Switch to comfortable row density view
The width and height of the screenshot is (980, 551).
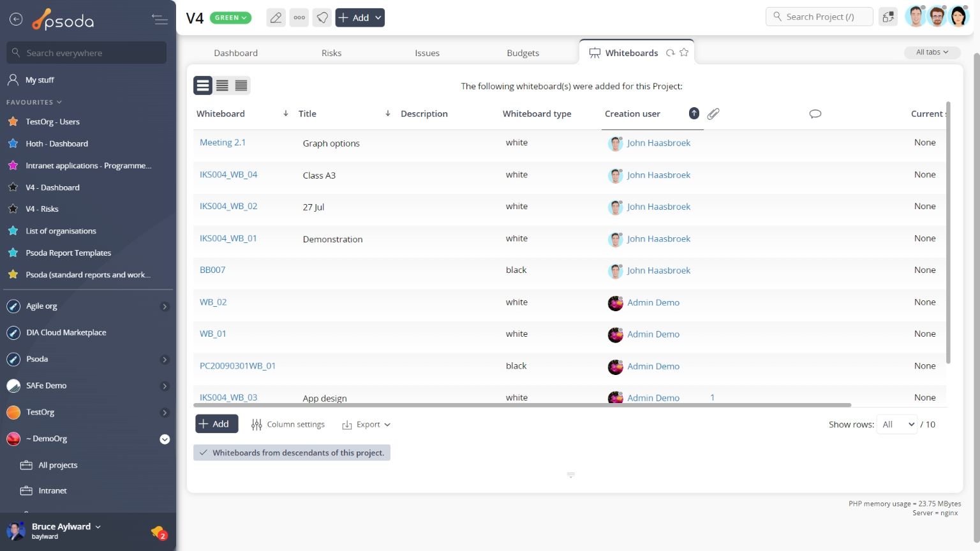pyautogui.click(x=203, y=85)
